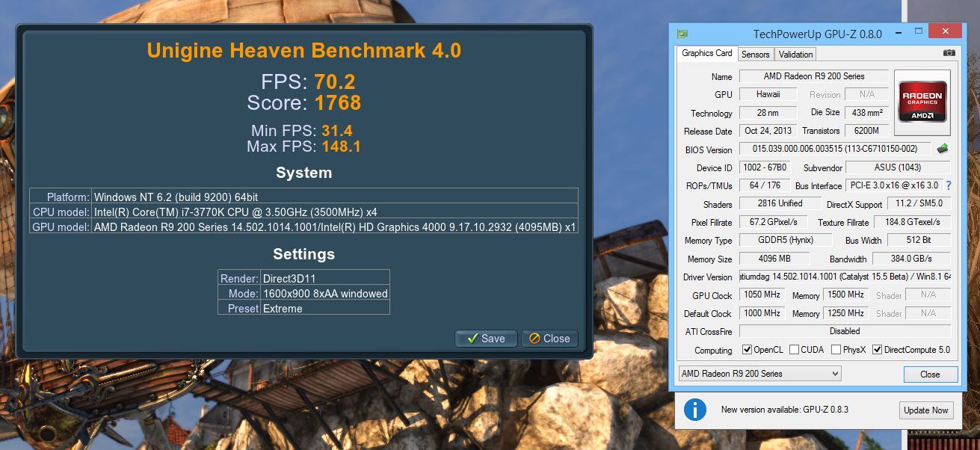Click the red X to close GPU-Z
Screen dimensions: 980x450
946,31
